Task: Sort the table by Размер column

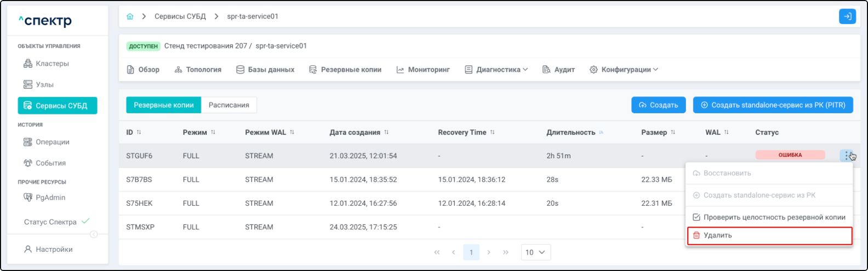Action: click(x=673, y=132)
